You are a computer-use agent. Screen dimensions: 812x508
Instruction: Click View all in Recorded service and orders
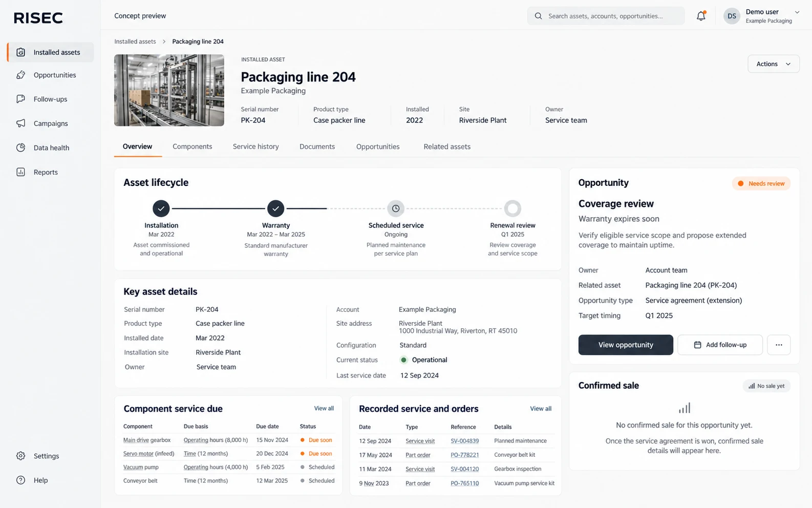tap(541, 409)
